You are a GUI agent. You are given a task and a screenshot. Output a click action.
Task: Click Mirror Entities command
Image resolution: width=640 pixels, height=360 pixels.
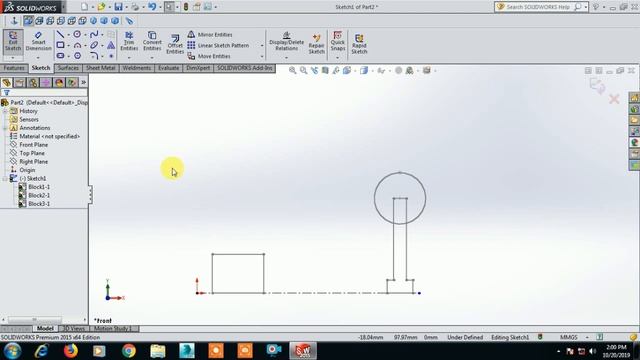coord(210,35)
